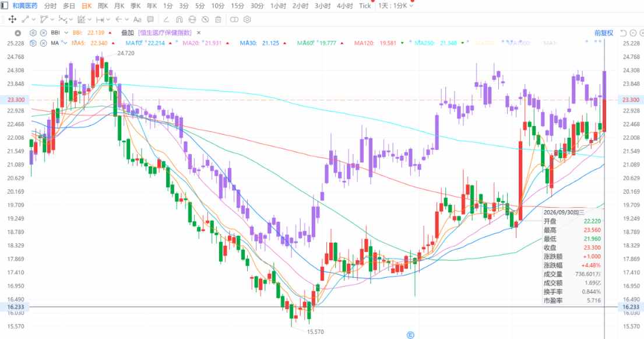This screenshot has height=339, width=644.
Task: Click the trash icon to delete drawings
Action: [x=219, y=19]
